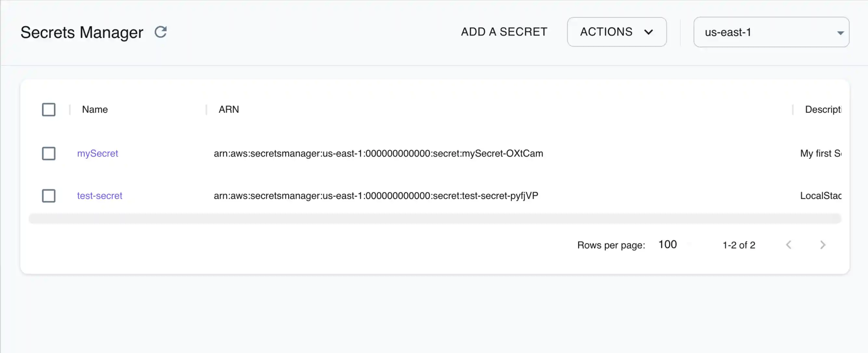This screenshot has width=868, height=353.
Task: Open the mySecret secret details
Action: (x=98, y=154)
